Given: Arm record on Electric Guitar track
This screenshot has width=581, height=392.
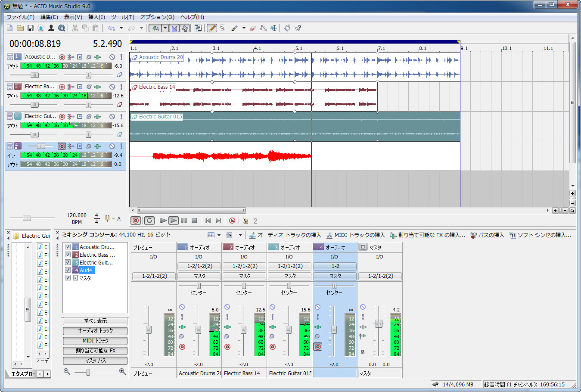Looking at the screenshot, I should click(62, 116).
